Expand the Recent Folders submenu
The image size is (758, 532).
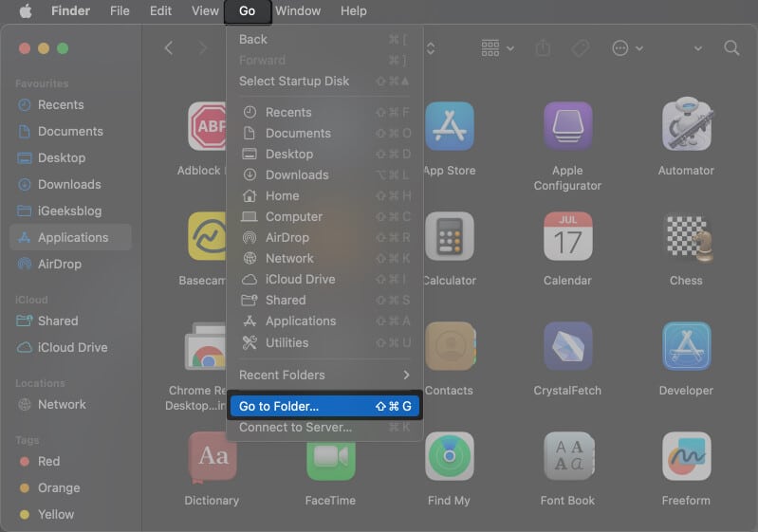tap(324, 375)
